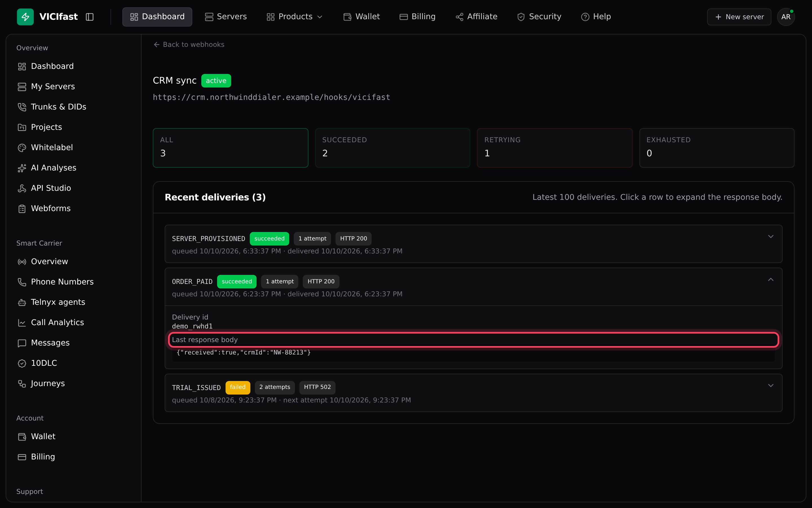
Task: Click the webhook URL text
Action: [272, 97]
